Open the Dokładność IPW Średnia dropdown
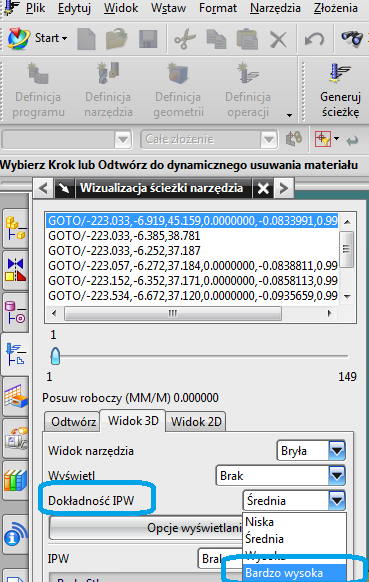 (x=295, y=500)
